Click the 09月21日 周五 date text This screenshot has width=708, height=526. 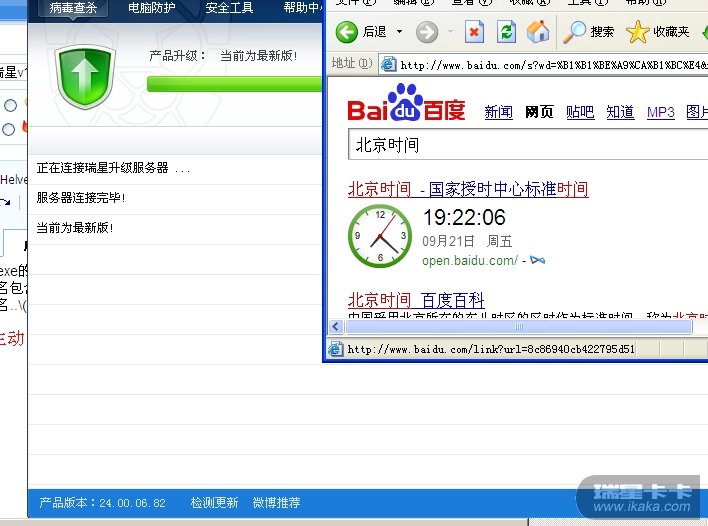[467, 241]
